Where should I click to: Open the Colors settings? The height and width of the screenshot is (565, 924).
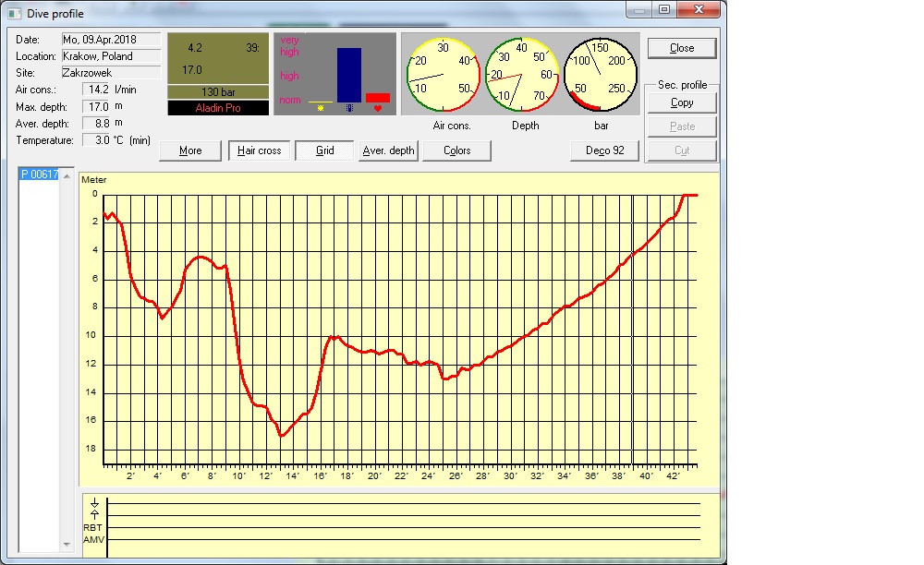point(456,150)
